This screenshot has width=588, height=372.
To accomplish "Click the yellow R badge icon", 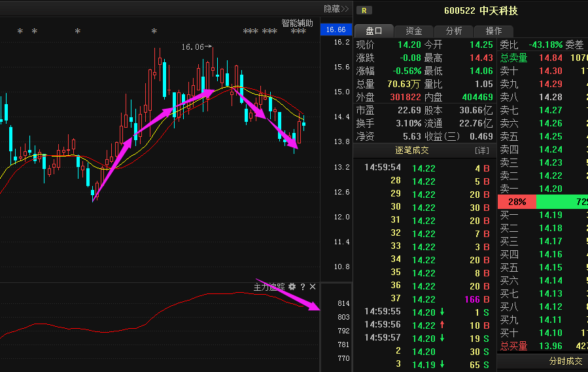I will coord(364,10).
